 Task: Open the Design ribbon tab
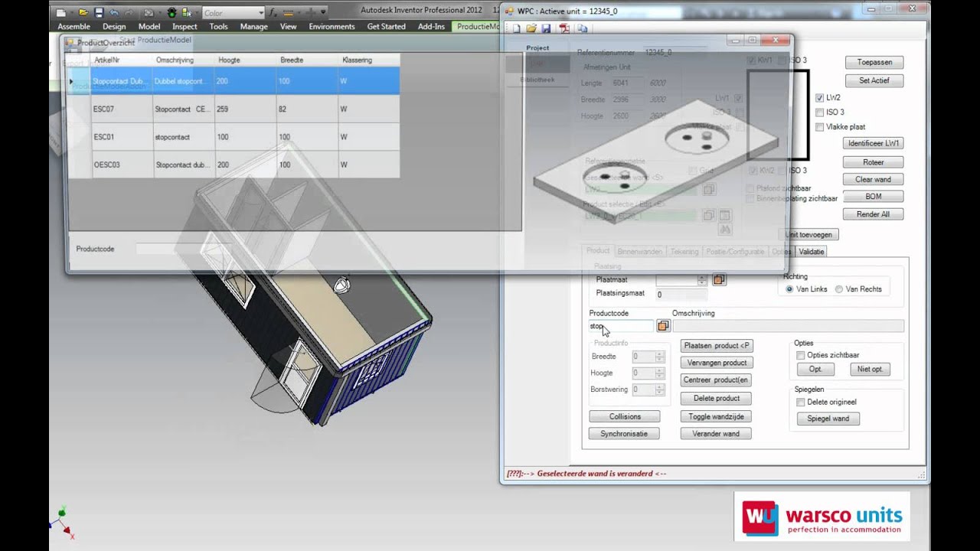[114, 26]
